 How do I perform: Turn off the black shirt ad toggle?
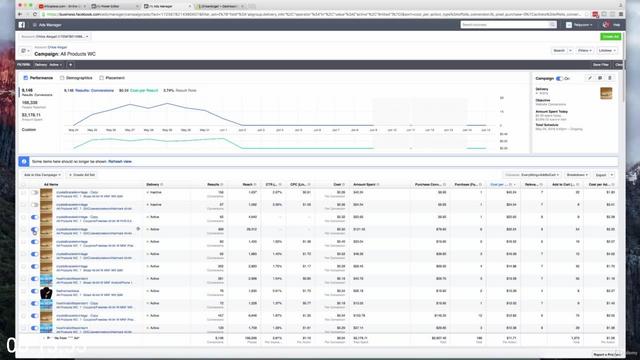[x=35, y=291]
